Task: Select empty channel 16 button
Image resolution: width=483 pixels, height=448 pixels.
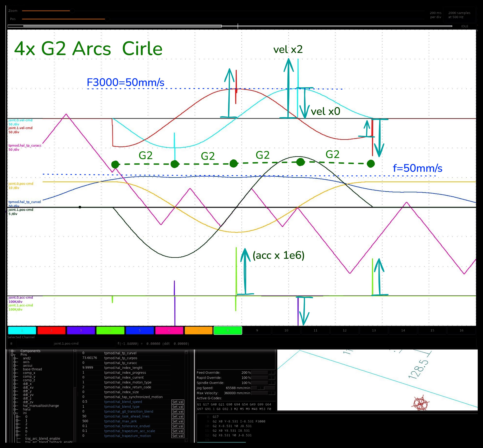Action: coord(462,330)
